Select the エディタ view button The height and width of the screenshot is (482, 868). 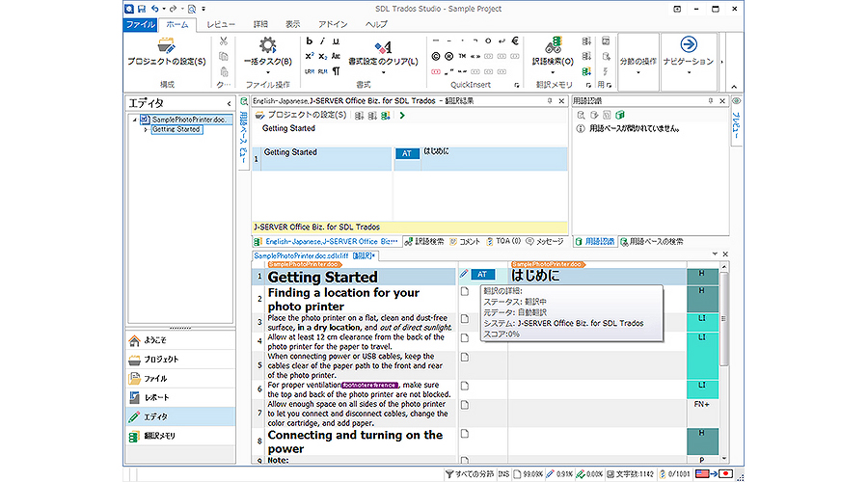180,416
